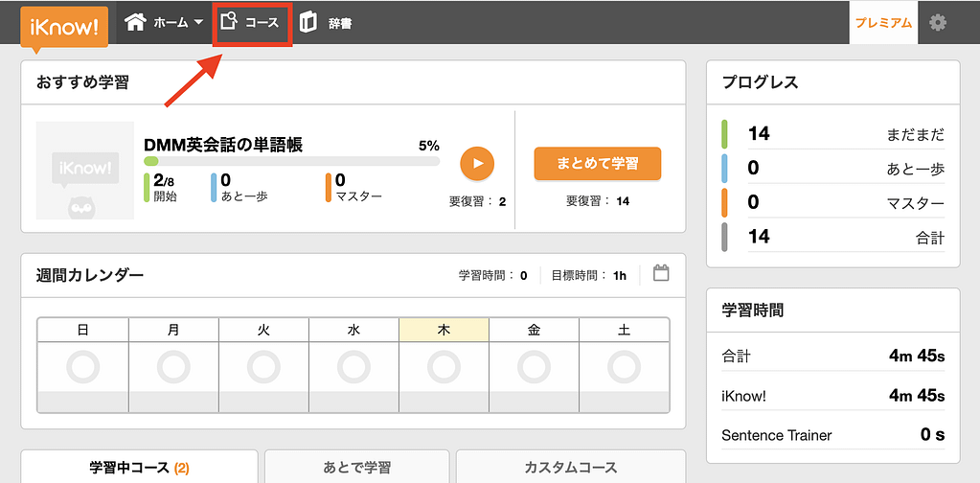Switch to the カスタムコース tab
Image resolution: width=980 pixels, height=483 pixels.
[x=571, y=468]
